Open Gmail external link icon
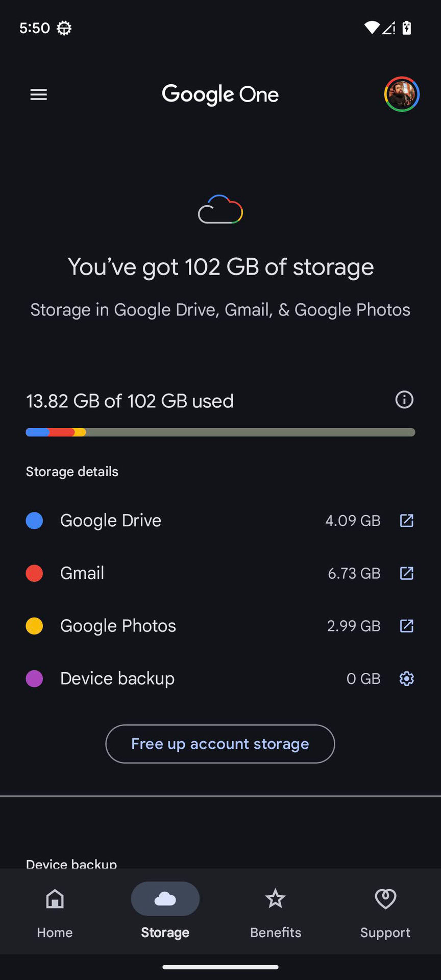The width and height of the screenshot is (441, 980). point(406,573)
